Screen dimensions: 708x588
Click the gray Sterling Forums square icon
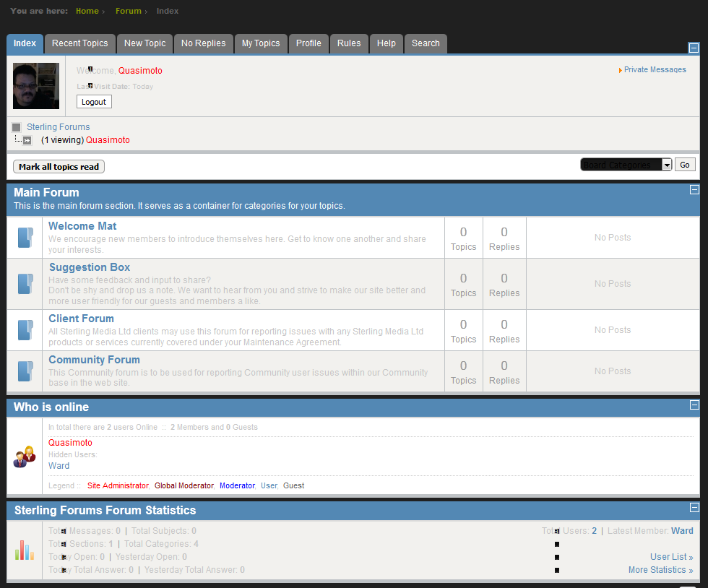click(17, 127)
